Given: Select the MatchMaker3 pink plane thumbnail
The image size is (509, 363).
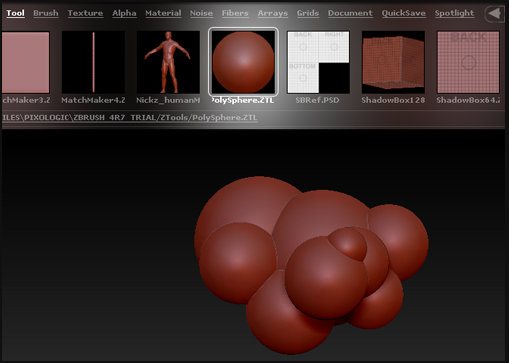Looking at the screenshot, I should 26,62.
